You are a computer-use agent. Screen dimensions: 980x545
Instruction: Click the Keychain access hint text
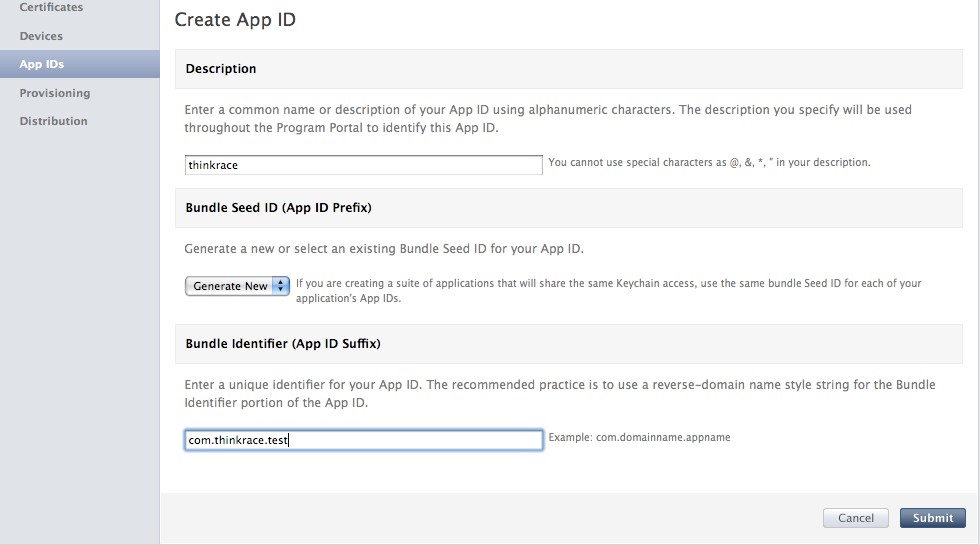(609, 291)
